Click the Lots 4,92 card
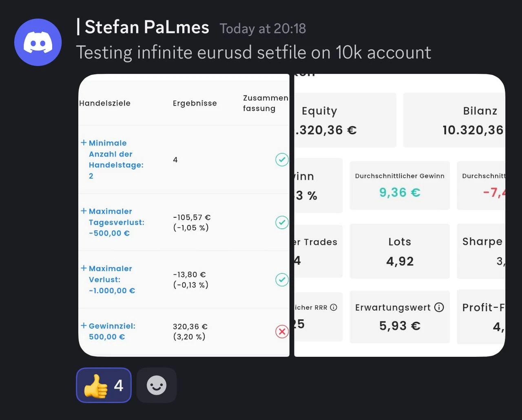This screenshot has width=522, height=420. click(400, 251)
